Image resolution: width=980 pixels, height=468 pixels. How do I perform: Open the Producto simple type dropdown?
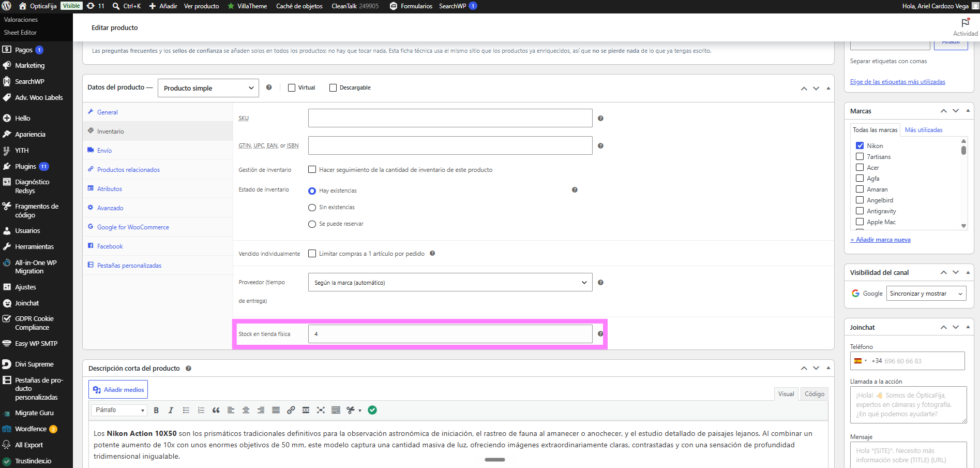(208, 88)
